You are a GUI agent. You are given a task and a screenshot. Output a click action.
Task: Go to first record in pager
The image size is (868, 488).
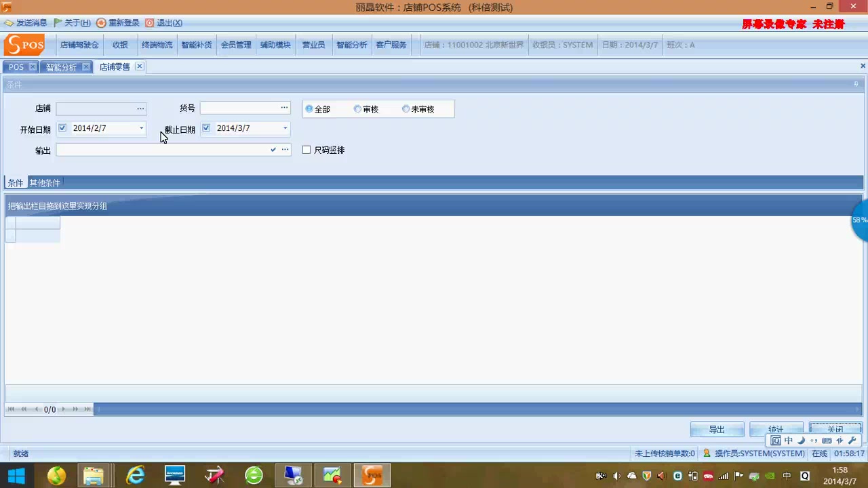click(11, 409)
